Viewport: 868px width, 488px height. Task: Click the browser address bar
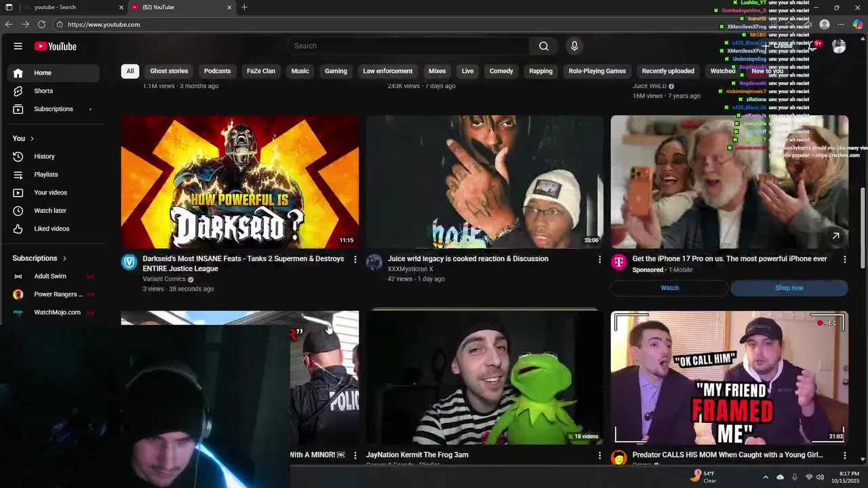click(x=407, y=24)
